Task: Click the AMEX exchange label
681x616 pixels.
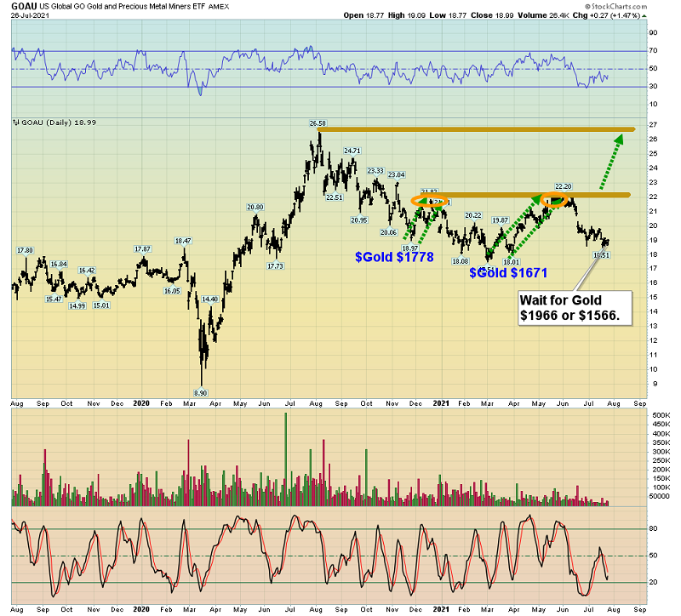Action: click(219, 7)
